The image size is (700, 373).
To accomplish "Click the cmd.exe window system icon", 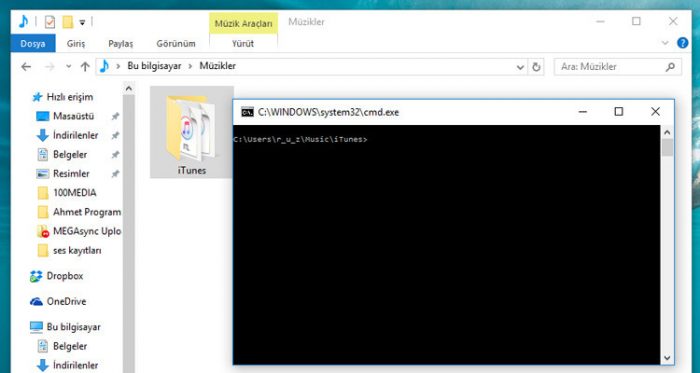I will click(247, 112).
